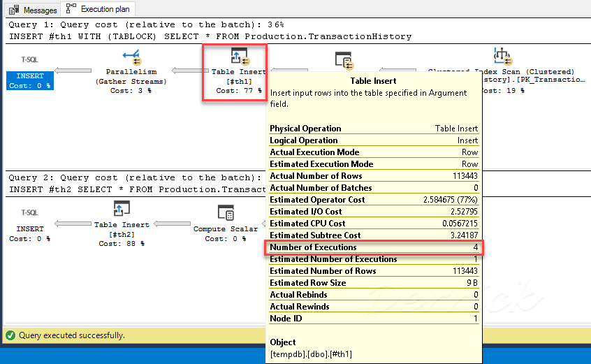Select Compute Scalar icon in Query 2

[226, 213]
